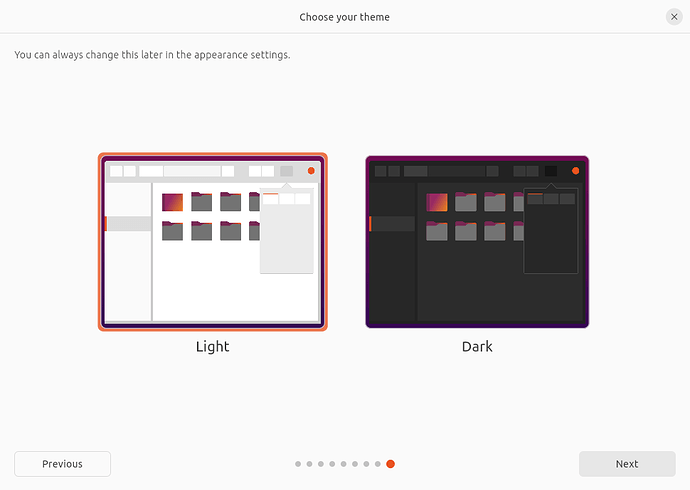Go back with the Previous button
This screenshot has width=690, height=490.
pyautogui.click(x=62, y=464)
